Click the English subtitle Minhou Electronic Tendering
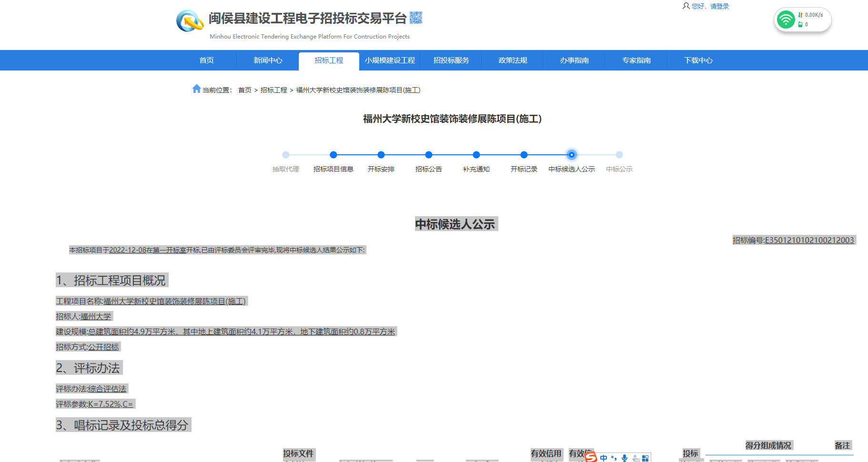Image resolution: width=868 pixels, height=462 pixels. 310,37
